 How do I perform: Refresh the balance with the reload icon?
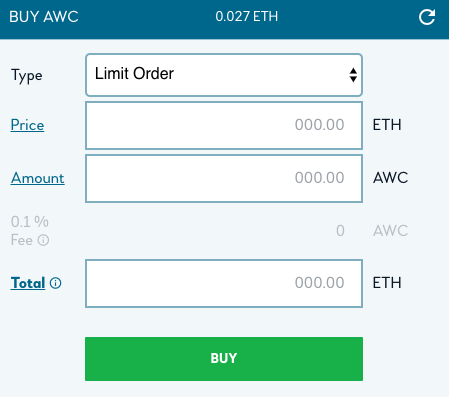(x=427, y=17)
